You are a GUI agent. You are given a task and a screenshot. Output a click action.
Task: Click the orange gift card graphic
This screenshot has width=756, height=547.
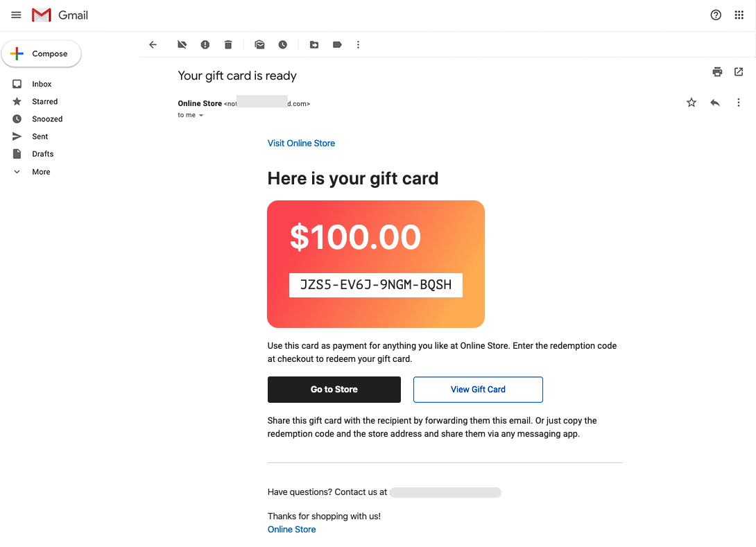click(375, 264)
